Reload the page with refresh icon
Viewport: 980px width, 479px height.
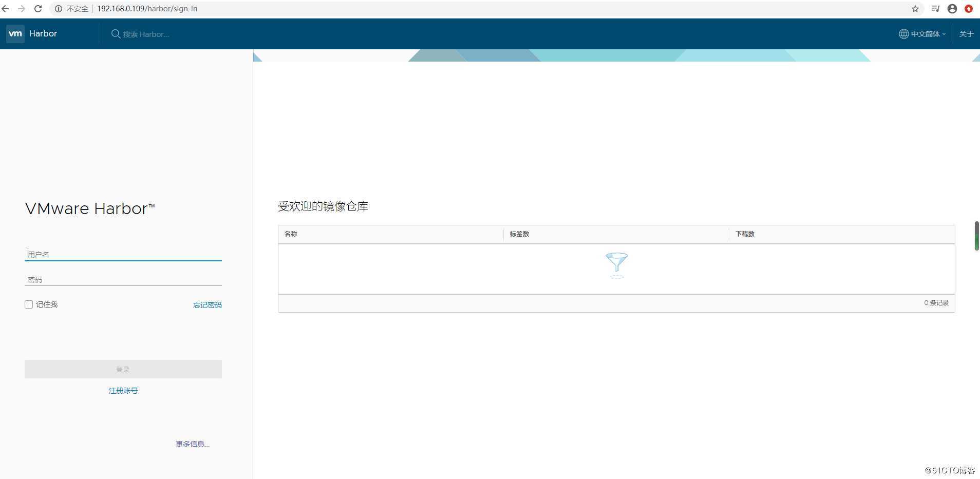pos(38,9)
